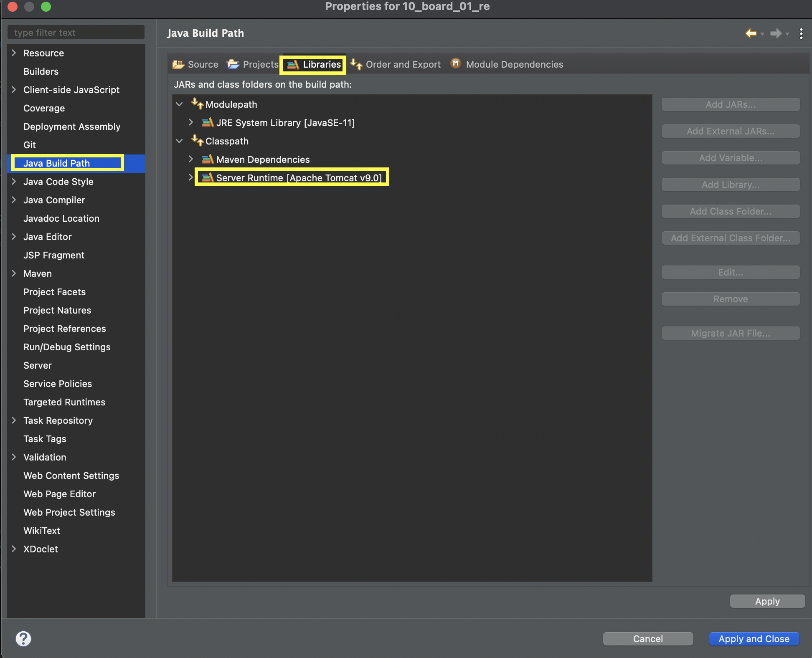Click the JRE System Library icon
Image resolution: width=812 pixels, height=658 pixels.
coord(208,123)
